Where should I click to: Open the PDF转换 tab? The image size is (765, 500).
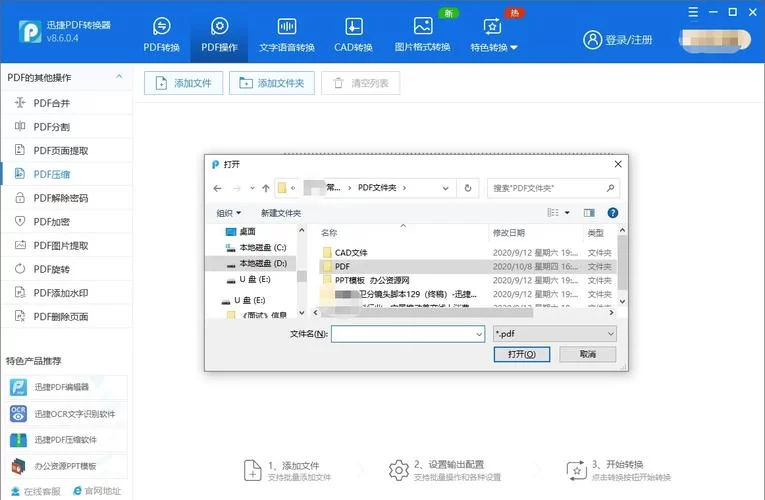161,34
